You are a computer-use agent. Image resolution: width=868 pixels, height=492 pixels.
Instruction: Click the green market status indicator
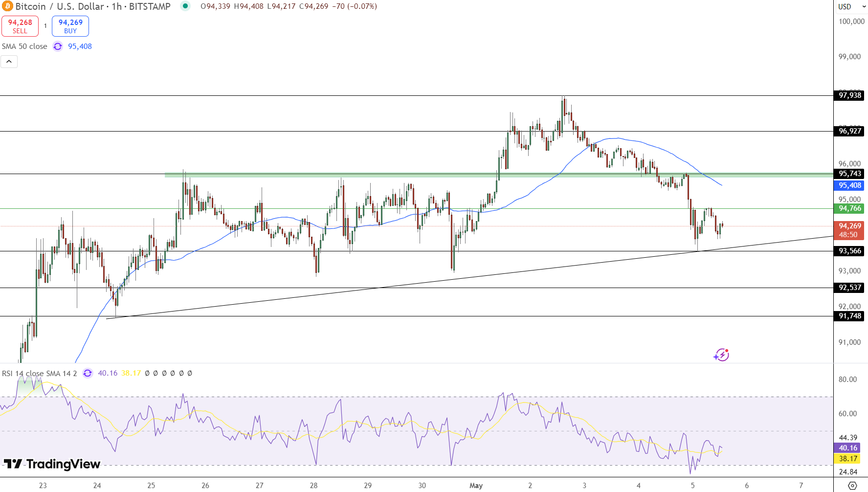point(185,6)
